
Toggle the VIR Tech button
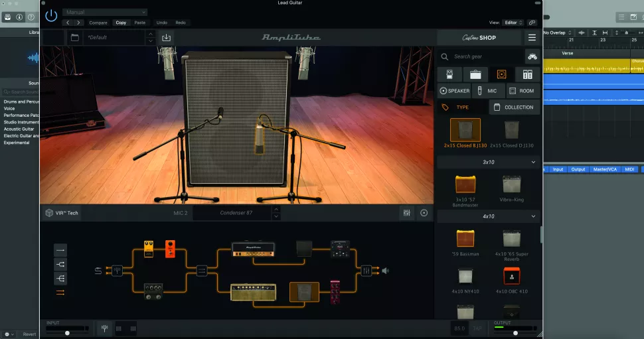tap(62, 213)
